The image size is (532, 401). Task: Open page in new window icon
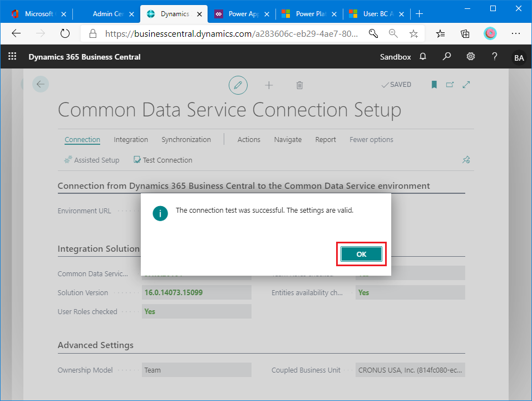click(x=450, y=85)
